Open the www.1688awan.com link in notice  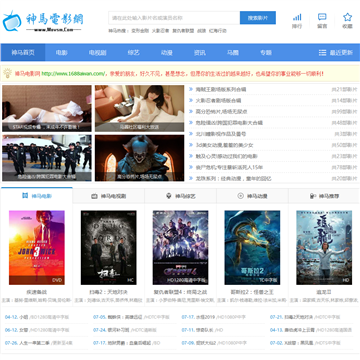[x=73, y=73]
